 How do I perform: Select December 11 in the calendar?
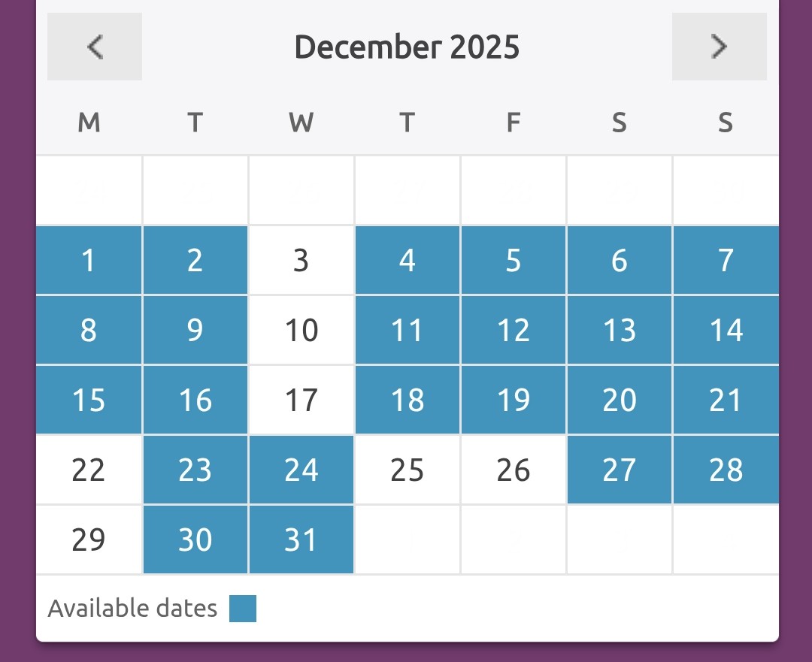pos(407,330)
